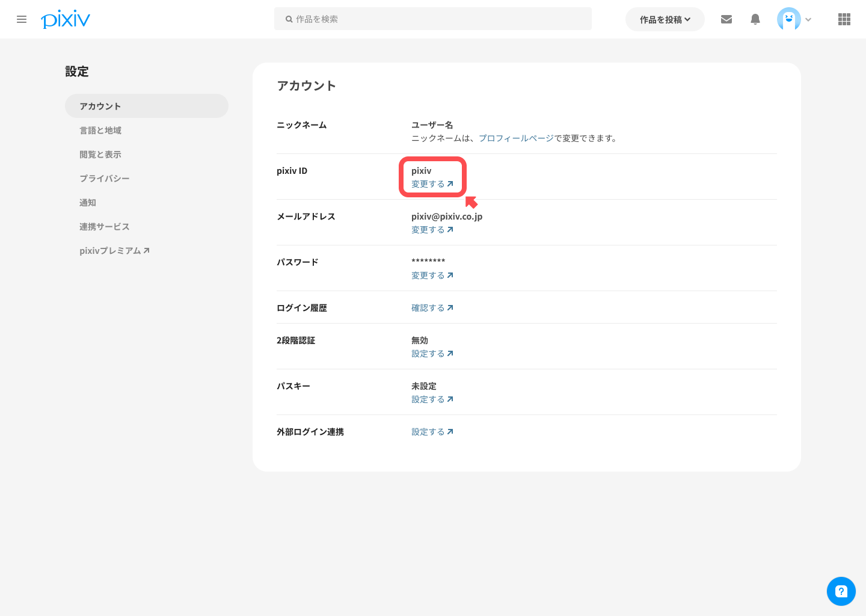Screen dimensions: 866x616
Task: Click 変更する under pixiv ID
Action: tap(432, 184)
